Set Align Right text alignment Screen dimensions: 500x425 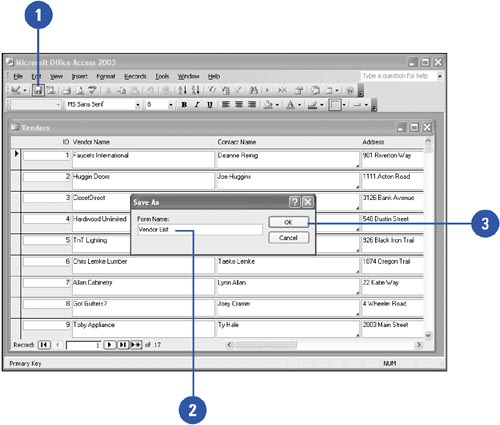coord(252,105)
